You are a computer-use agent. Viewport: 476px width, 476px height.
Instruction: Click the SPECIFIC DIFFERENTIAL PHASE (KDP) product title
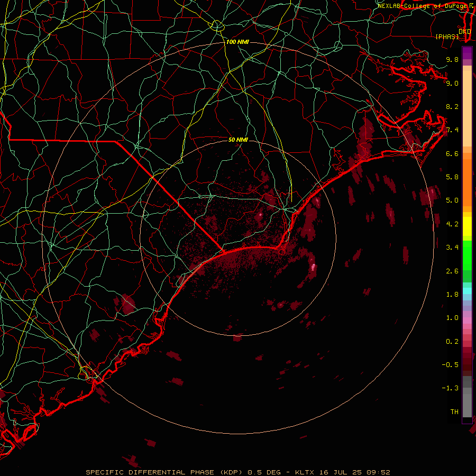(x=166, y=472)
